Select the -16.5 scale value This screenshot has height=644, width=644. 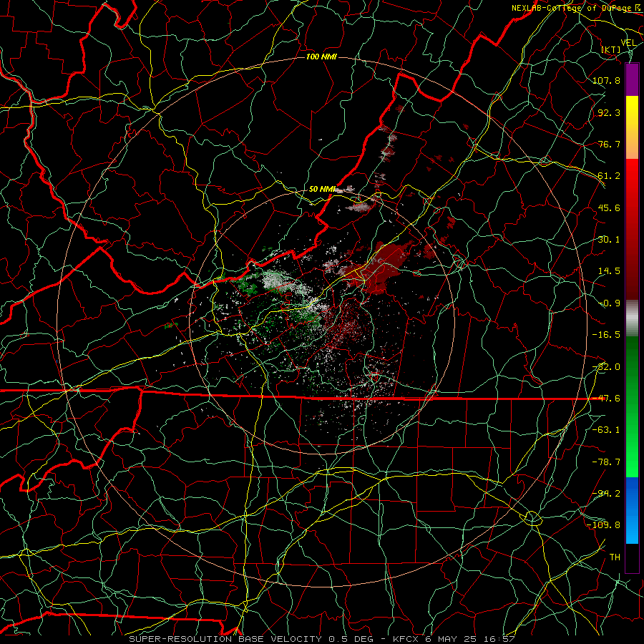coord(606,335)
